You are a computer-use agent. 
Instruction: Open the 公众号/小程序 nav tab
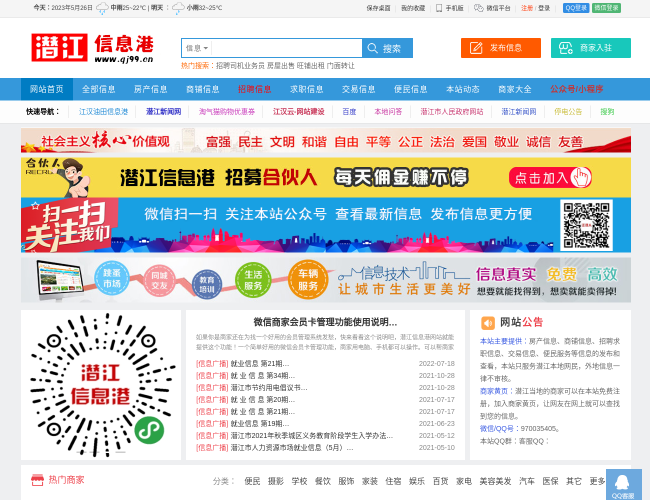[577, 89]
